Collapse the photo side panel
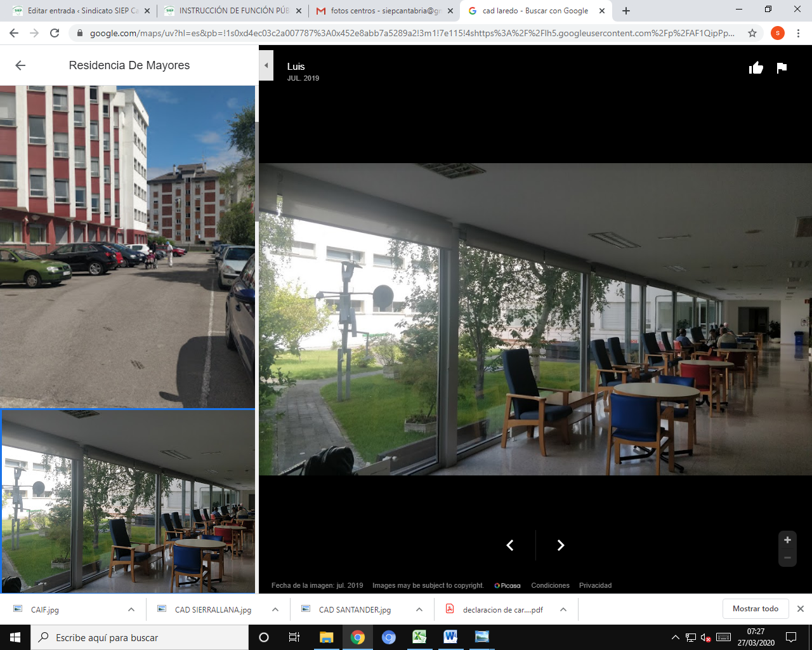The height and width of the screenshot is (650, 812). pyautogui.click(x=266, y=65)
